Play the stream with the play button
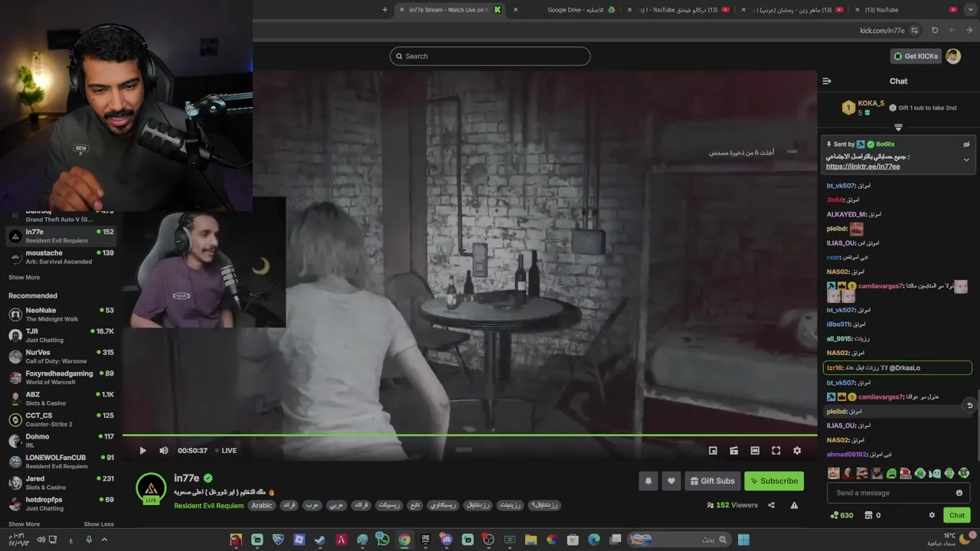The width and height of the screenshot is (980, 551). (142, 451)
